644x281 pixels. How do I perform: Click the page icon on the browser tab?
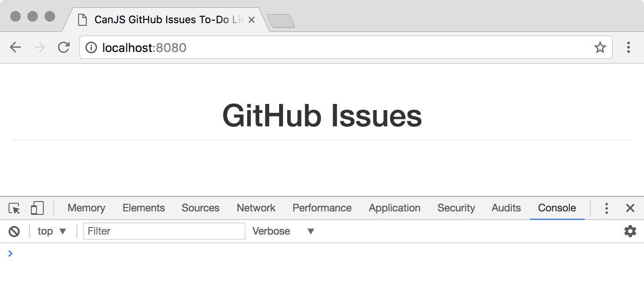(82, 20)
